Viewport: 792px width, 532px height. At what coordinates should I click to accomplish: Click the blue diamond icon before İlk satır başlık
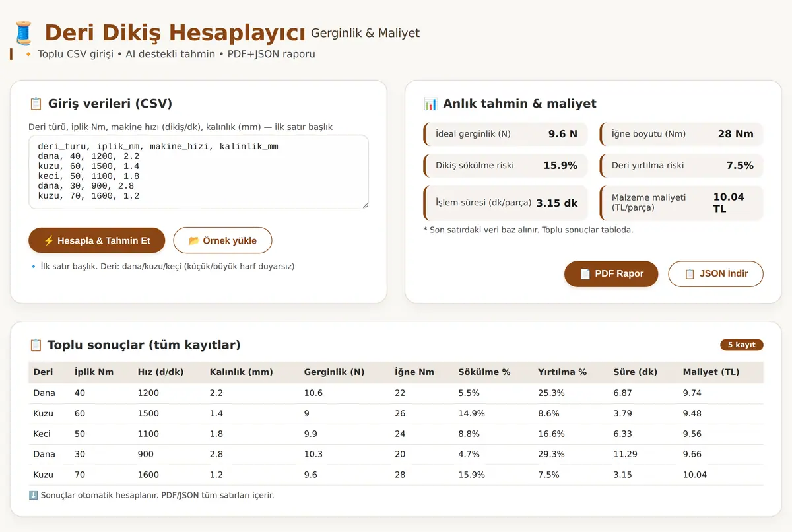point(33,267)
